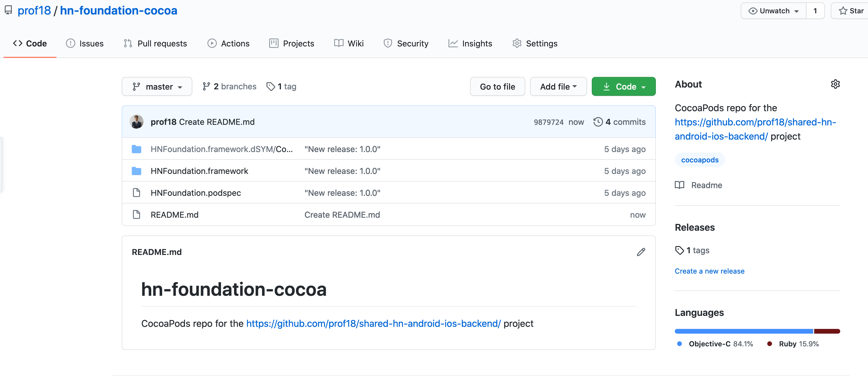Open README.md in the file list
This screenshot has height=378, width=868.
tap(175, 215)
